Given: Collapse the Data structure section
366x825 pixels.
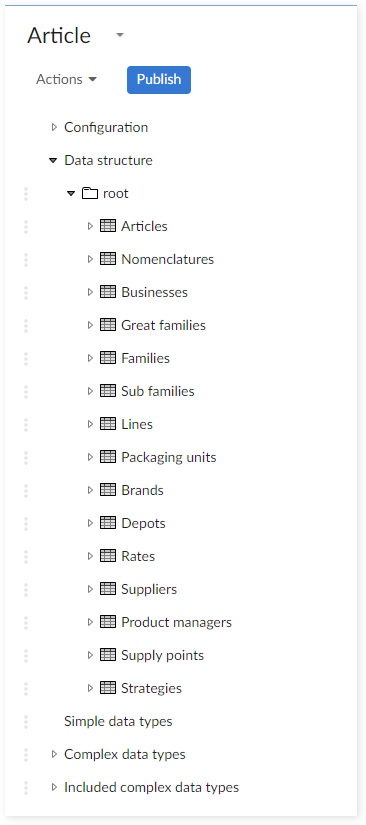Looking at the screenshot, I should [x=53, y=160].
